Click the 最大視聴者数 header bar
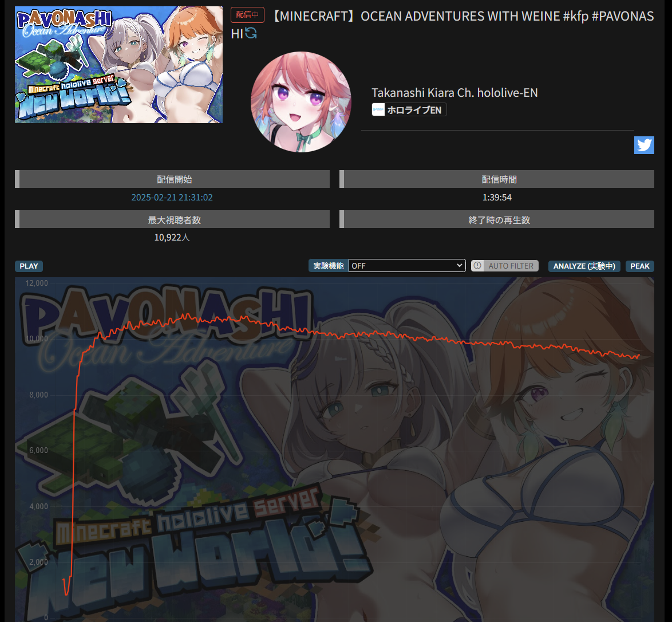 [x=172, y=219]
